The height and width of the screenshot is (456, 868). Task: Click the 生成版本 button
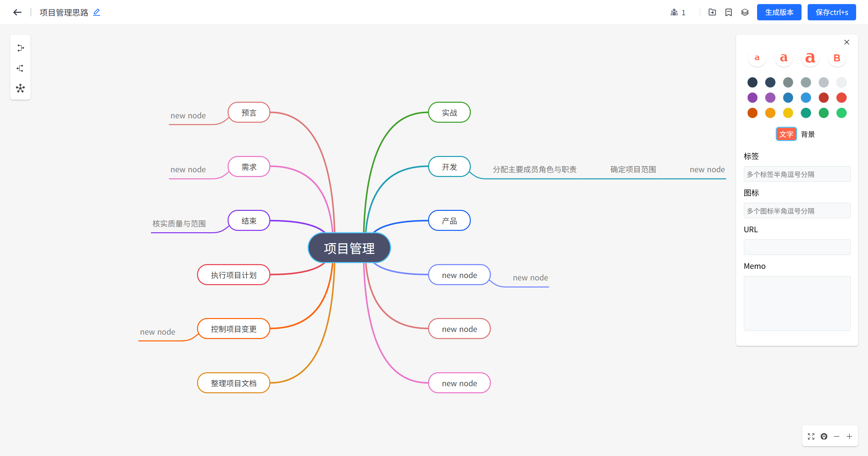click(779, 12)
